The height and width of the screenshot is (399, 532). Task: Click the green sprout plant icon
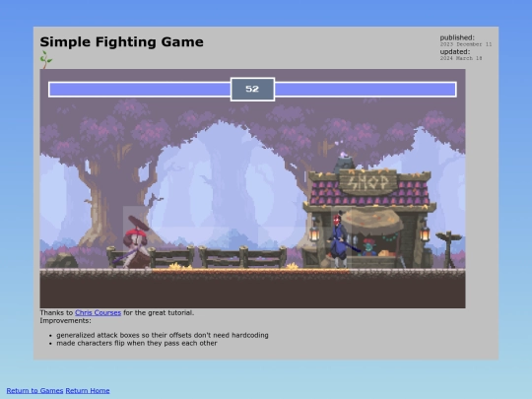(x=45, y=60)
